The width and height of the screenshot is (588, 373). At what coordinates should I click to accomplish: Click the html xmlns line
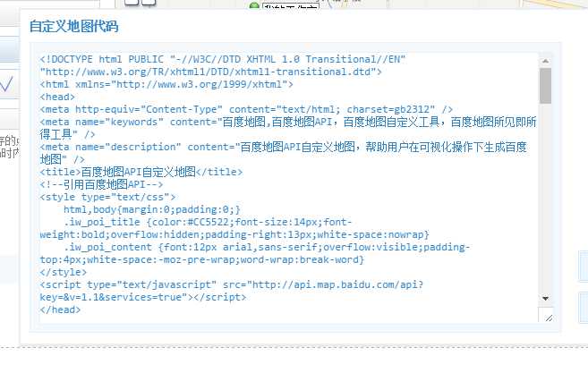tap(166, 84)
